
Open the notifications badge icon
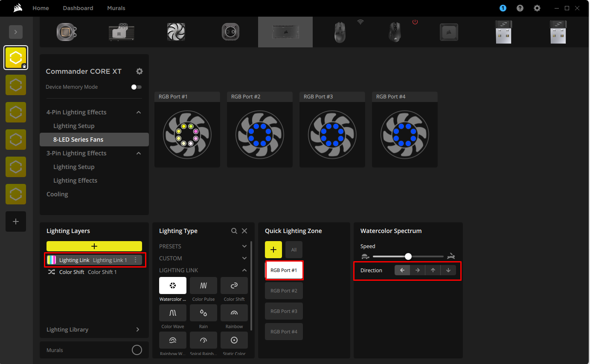click(503, 8)
